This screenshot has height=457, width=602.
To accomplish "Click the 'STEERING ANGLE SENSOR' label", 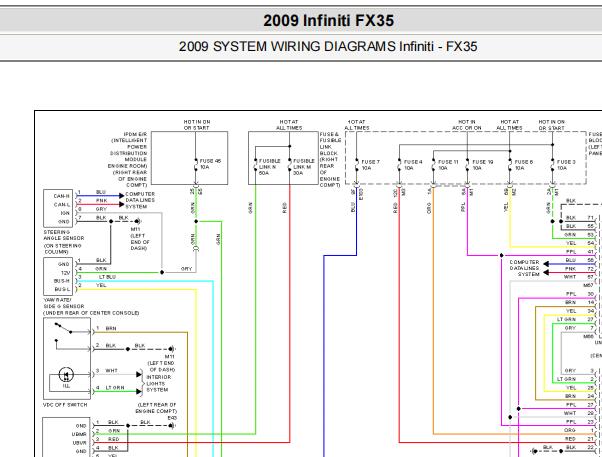I will point(64,235).
